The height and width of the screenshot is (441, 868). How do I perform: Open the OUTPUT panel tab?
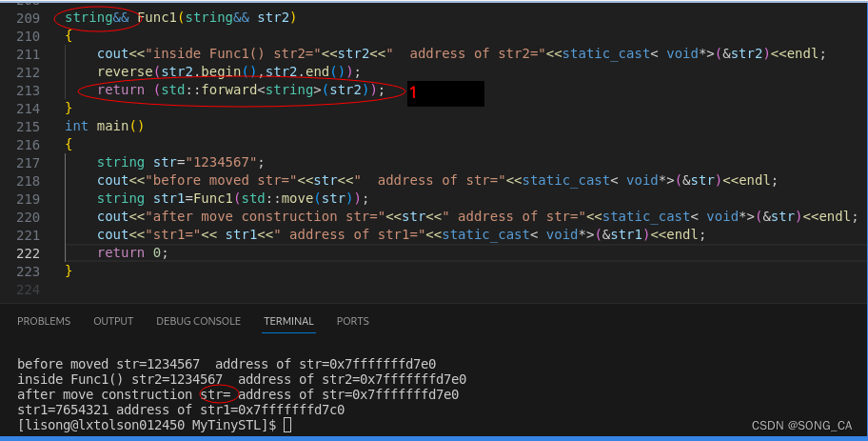[x=113, y=321]
